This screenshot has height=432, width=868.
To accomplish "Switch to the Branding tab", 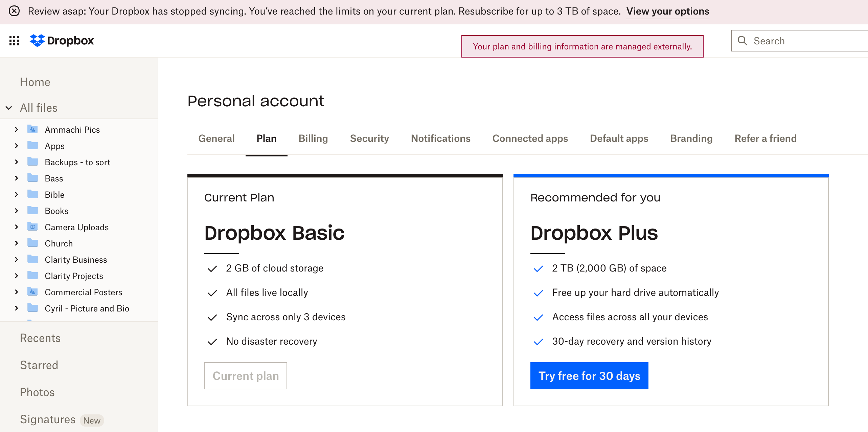I will [x=691, y=138].
